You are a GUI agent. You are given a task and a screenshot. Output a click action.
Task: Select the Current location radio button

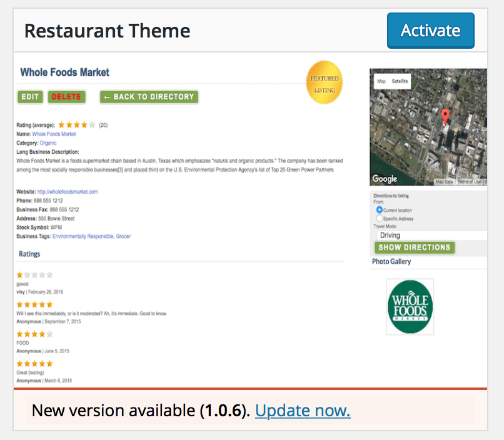(x=380, y=210)
